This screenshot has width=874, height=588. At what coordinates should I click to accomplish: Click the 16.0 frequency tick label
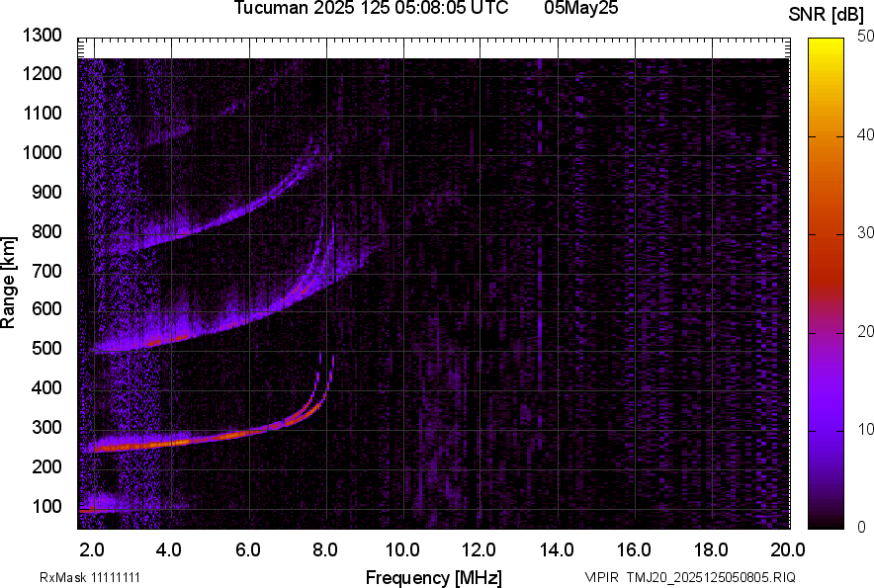pos(634,550)
